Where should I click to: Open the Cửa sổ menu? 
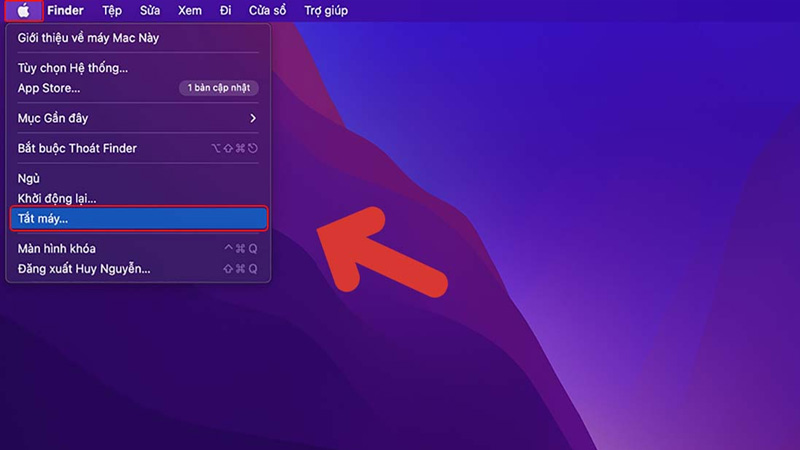pos(267,11)
